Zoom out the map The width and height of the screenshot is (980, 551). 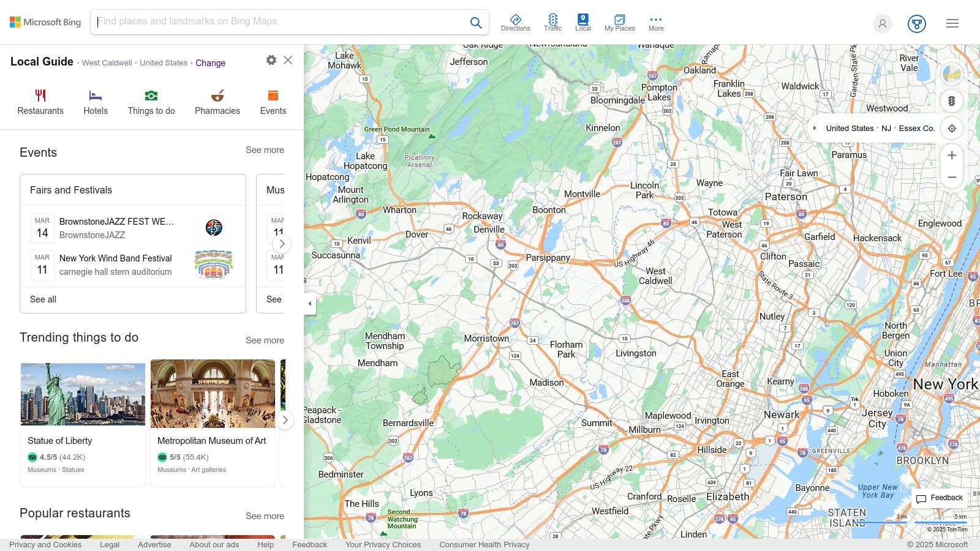coord(952,178)
